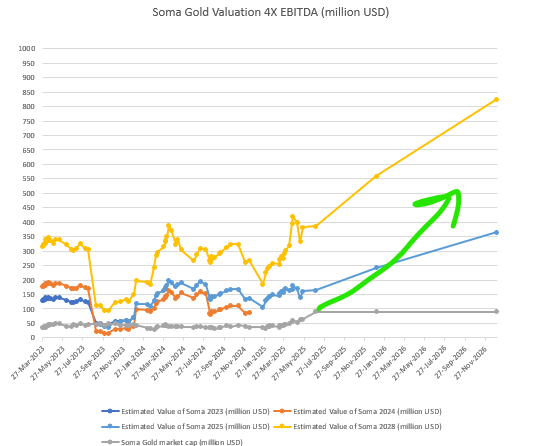Select final yellow 2028 data point near 825

tap(496, 99)
